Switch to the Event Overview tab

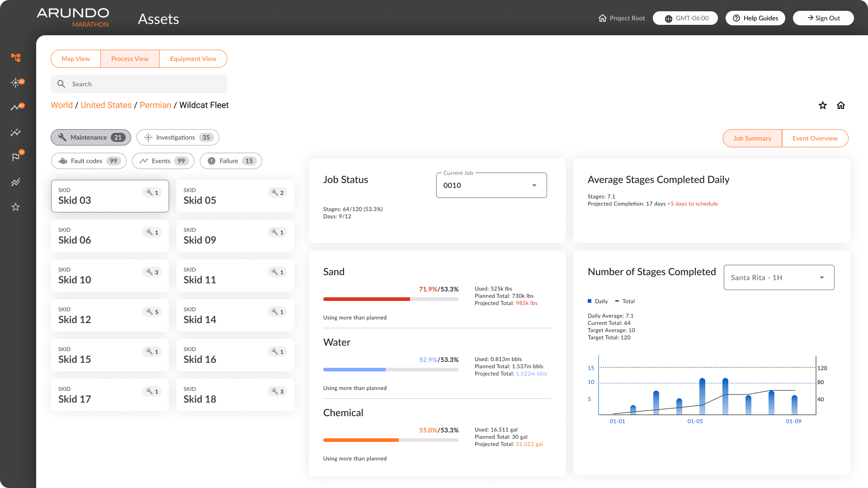click(x=815, y=138)
